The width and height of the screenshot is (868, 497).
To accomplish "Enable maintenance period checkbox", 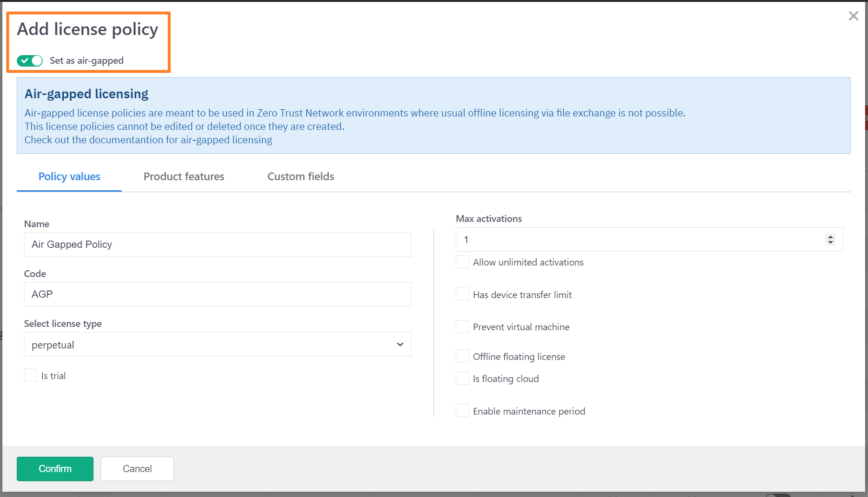I will 462,411.
